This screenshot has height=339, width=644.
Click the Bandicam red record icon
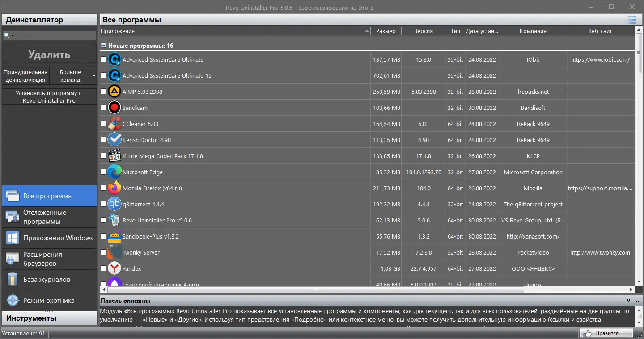pyautogui.click(x=115, y=108)
